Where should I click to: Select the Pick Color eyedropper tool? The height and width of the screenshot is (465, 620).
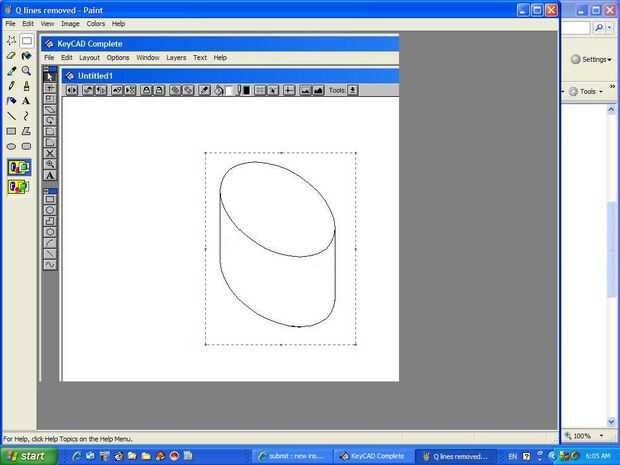(11, 71)
